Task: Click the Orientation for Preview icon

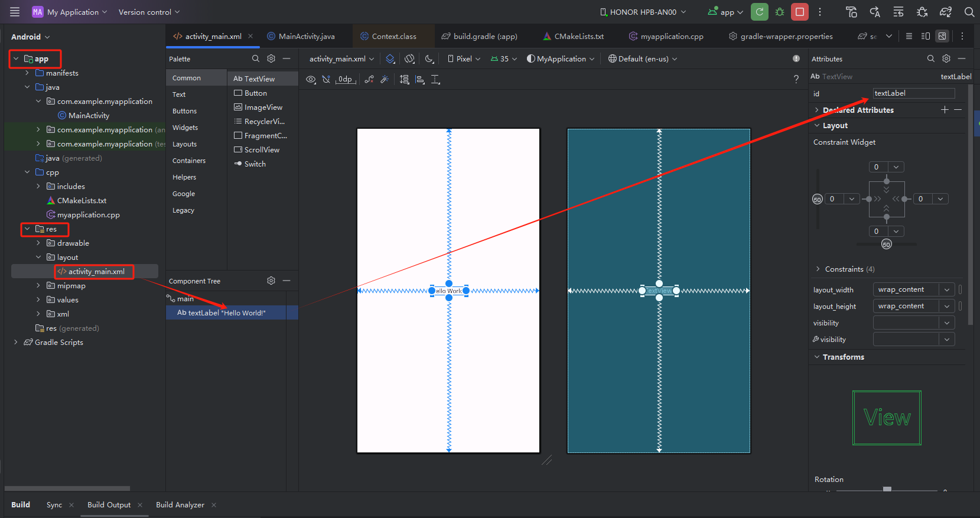Action: coord(410,58)
